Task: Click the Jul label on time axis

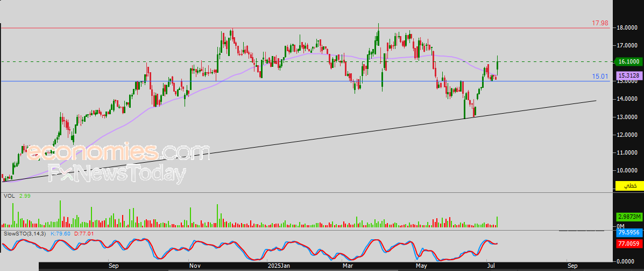Action: [x=490, y=267]
